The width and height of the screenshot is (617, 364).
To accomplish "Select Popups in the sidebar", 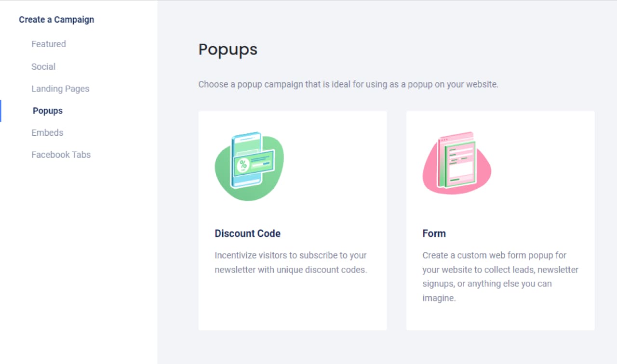I will 48,111.
